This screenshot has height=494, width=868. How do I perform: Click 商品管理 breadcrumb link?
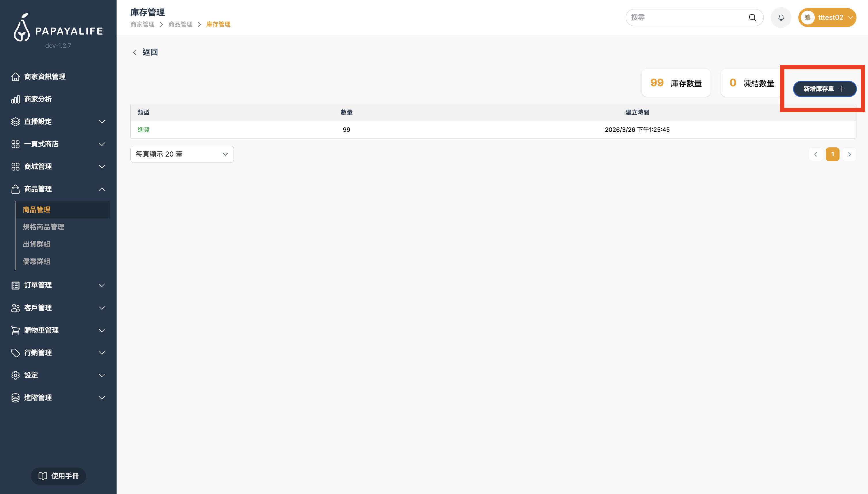coord(180,24)
